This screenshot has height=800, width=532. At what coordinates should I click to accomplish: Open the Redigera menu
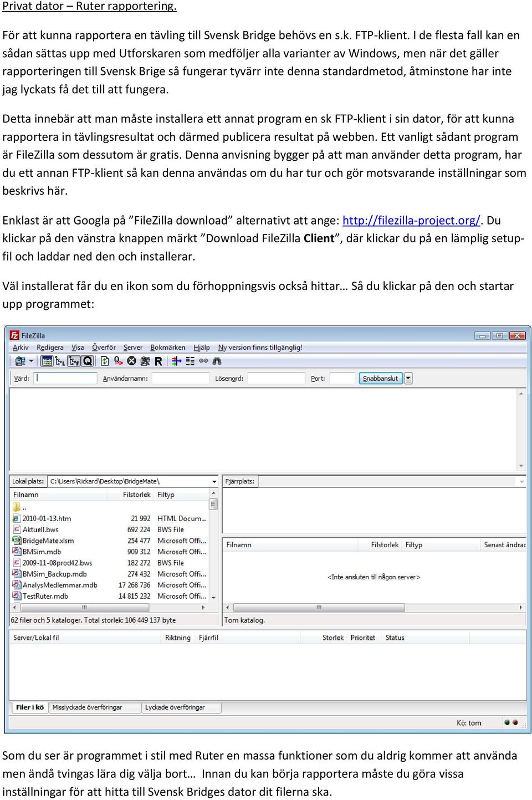pos(50,348)
